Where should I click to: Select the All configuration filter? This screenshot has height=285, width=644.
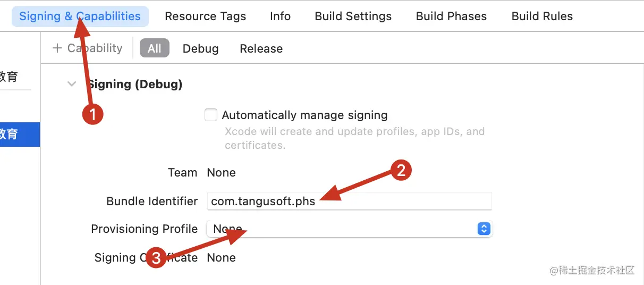click(x=154, y=48)
